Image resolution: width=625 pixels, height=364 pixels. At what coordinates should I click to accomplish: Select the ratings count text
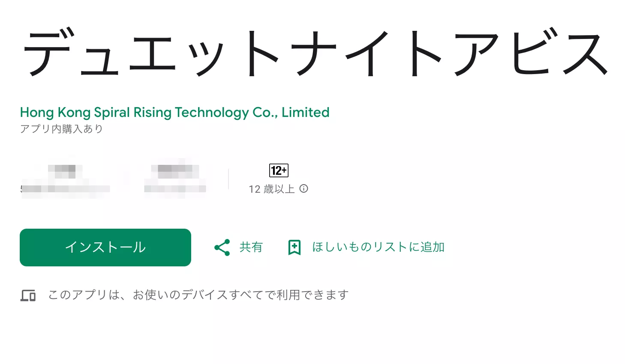(64, 189)
